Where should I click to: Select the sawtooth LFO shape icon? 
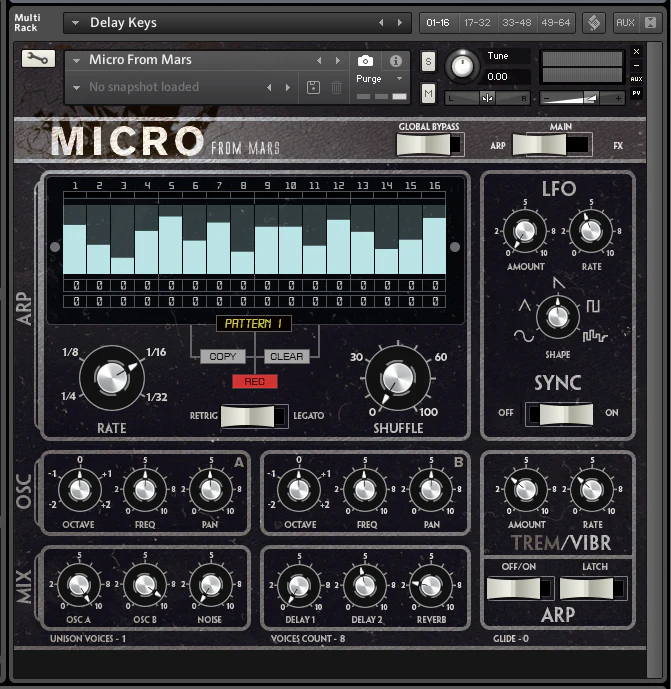click(x=559, y=283)
